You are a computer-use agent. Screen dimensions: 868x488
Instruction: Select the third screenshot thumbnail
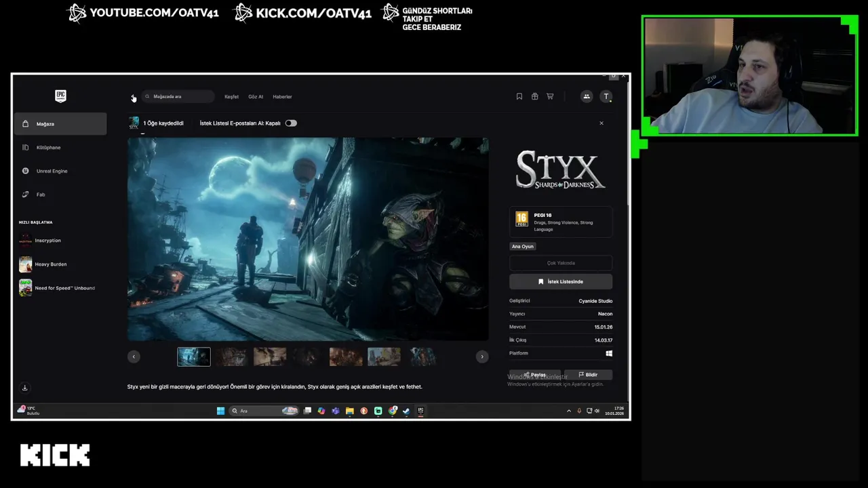coord(270,357)
